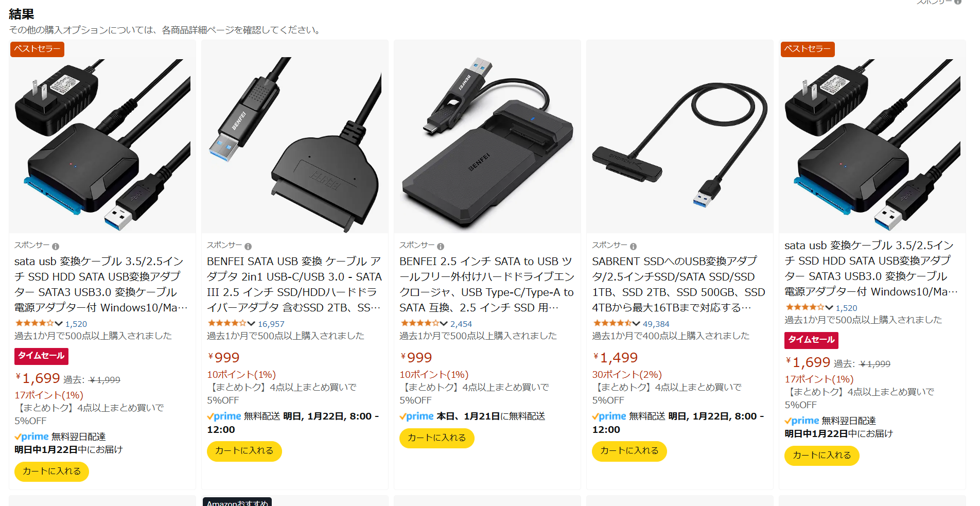Add first sata usb cable to cart

point(51,472)
